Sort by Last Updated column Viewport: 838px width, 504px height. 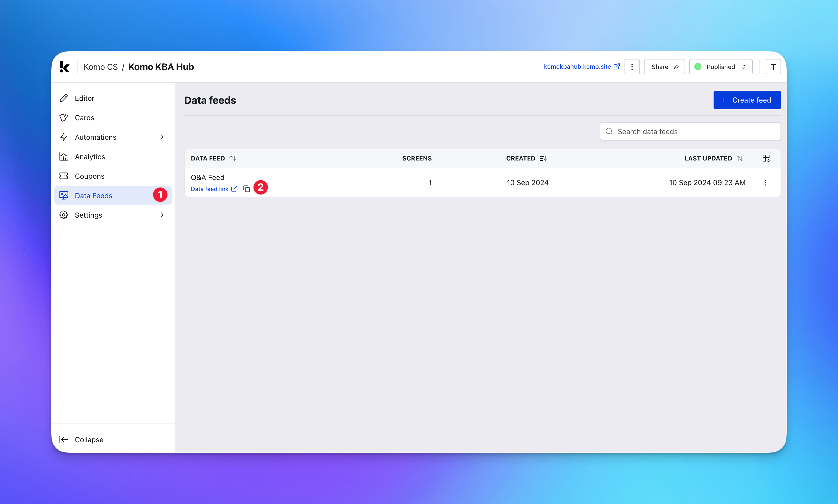click(x=740, y=158)
